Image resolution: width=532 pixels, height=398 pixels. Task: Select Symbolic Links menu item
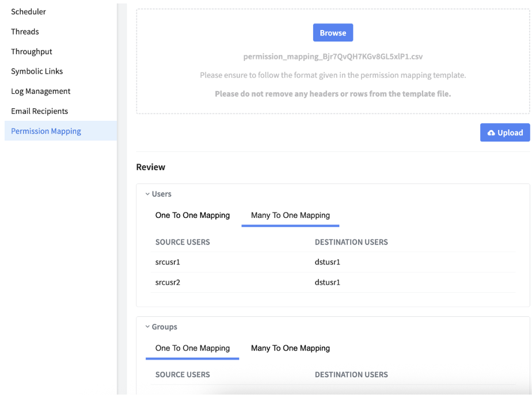[x=37, y=71]
